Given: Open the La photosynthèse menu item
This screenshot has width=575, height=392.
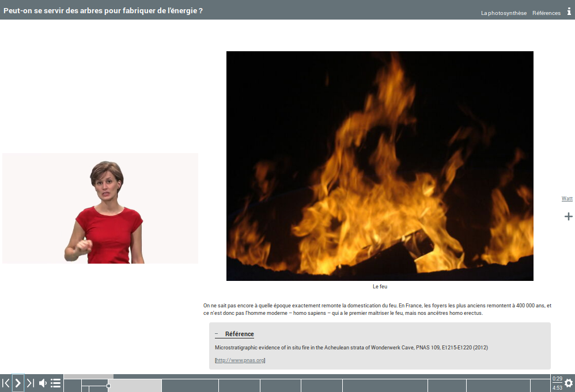Looking at the screenshot, I should (504, 13).
